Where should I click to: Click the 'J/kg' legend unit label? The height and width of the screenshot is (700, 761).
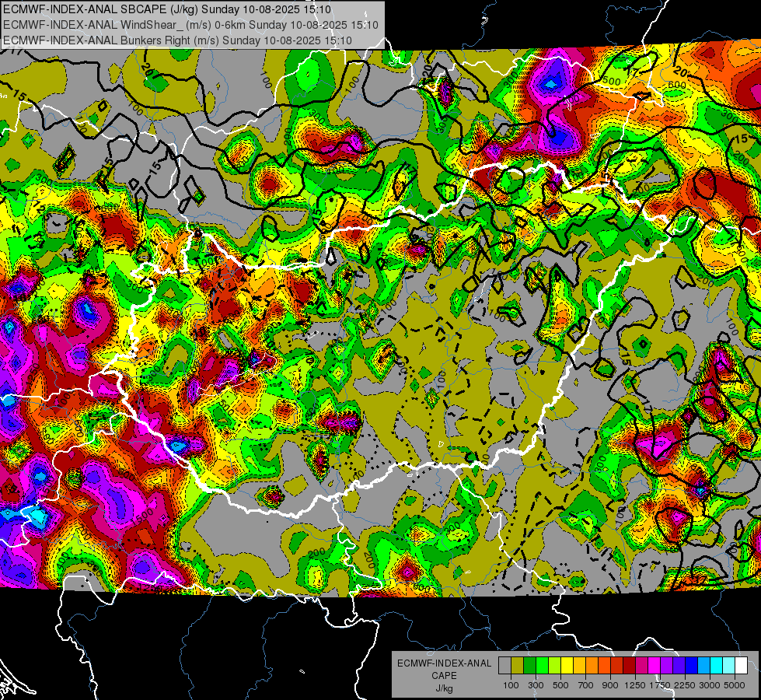click(445, 689)
